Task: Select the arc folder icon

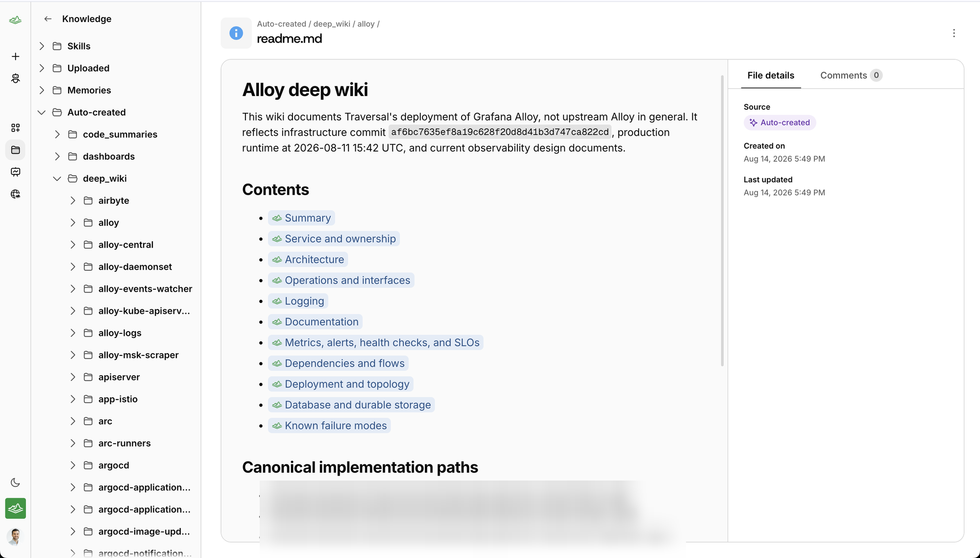Action: 88,421
